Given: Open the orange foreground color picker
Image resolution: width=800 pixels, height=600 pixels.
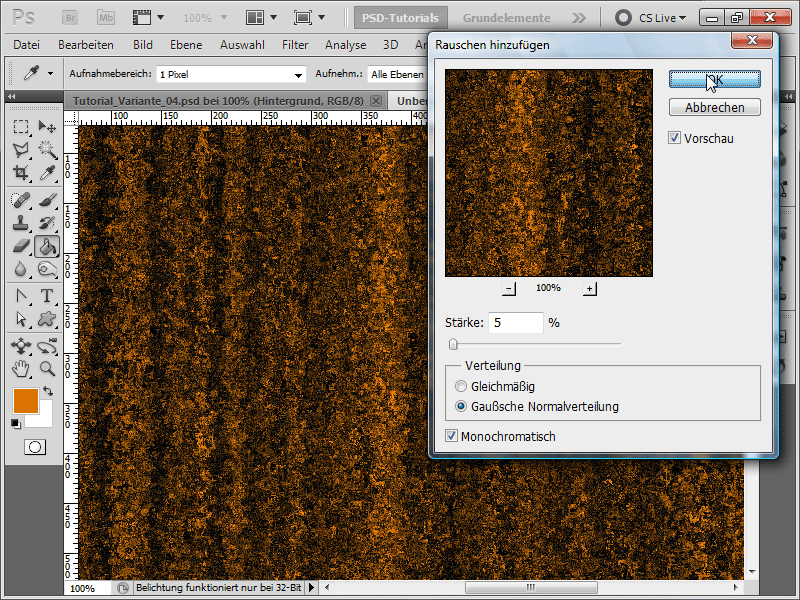Looking at the screenshot, I should [26, 401].
